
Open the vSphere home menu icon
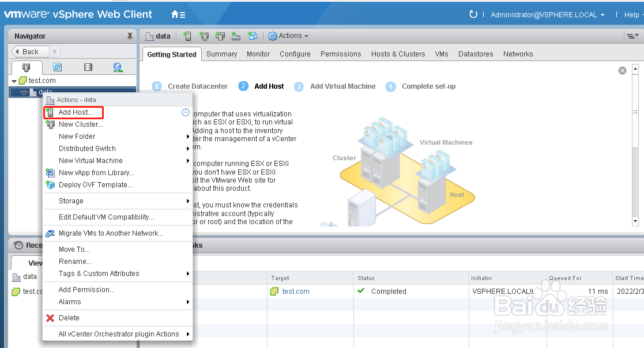tap(178, 15)
